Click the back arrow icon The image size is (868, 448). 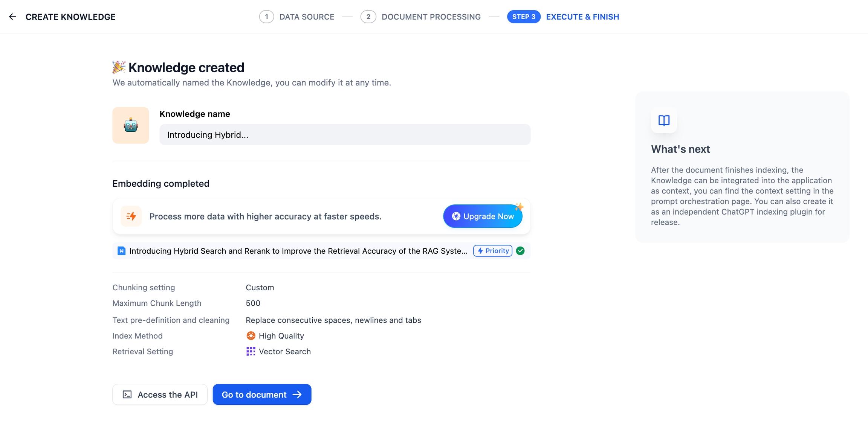pyautogui.click(x=12, y=17)
